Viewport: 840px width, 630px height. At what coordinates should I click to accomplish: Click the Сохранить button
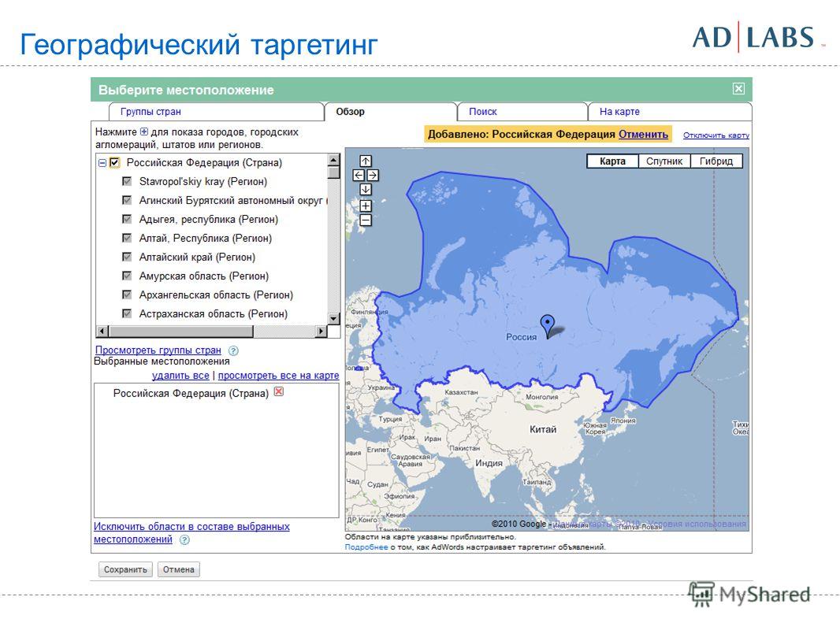pos(125,569)
